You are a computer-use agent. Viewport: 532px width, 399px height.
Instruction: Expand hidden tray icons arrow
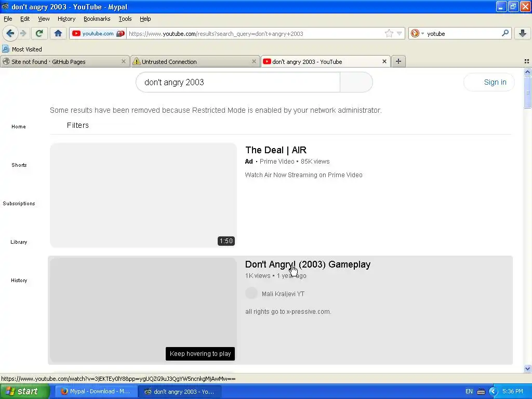(x=493, y=392)
